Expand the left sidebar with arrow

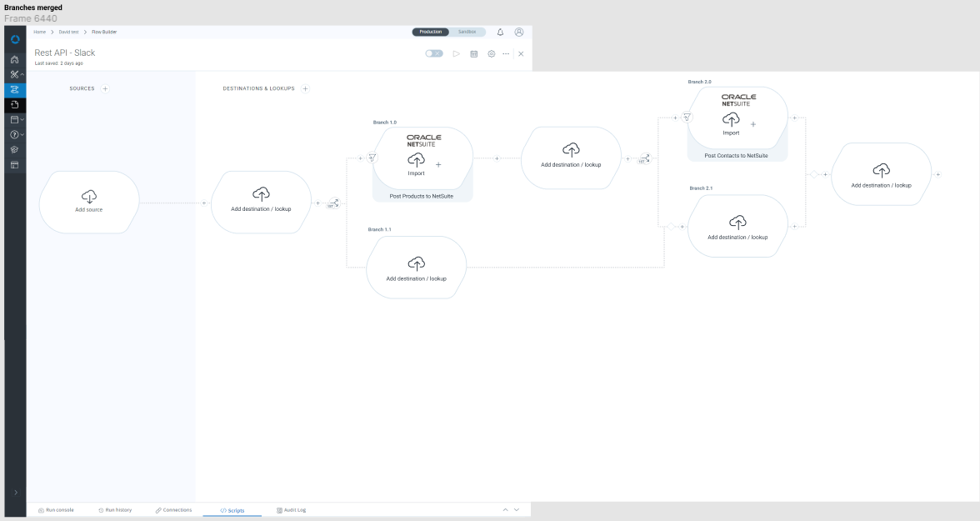click(15, 493)
